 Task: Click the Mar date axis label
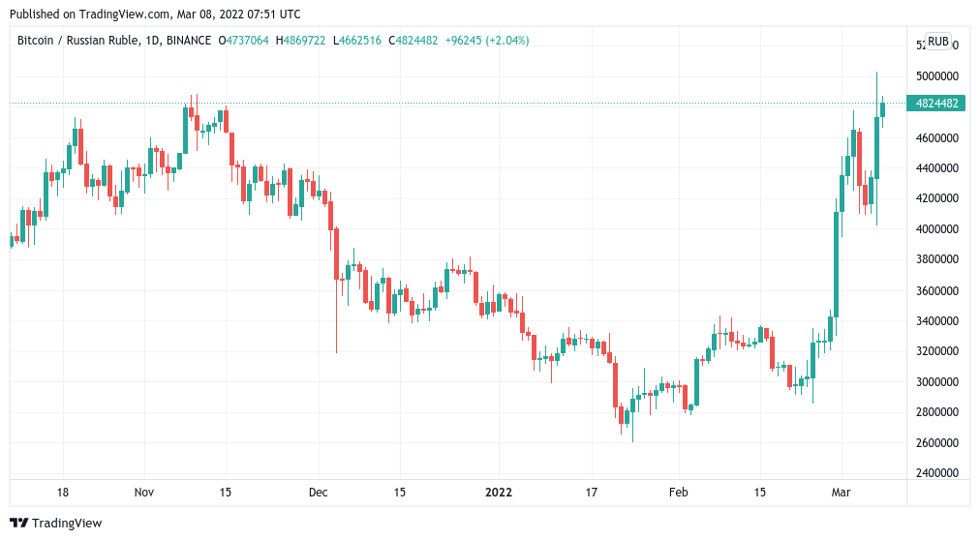tap(841, 492)
